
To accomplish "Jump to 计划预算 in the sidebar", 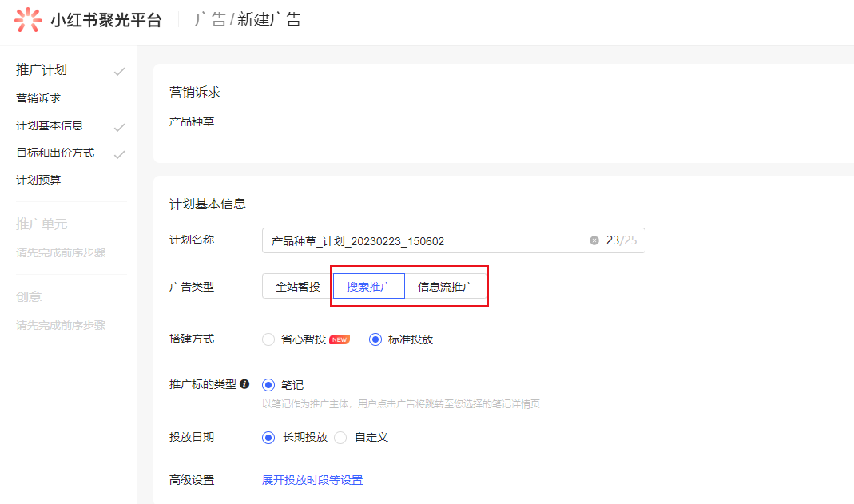I will pos(38,181).
